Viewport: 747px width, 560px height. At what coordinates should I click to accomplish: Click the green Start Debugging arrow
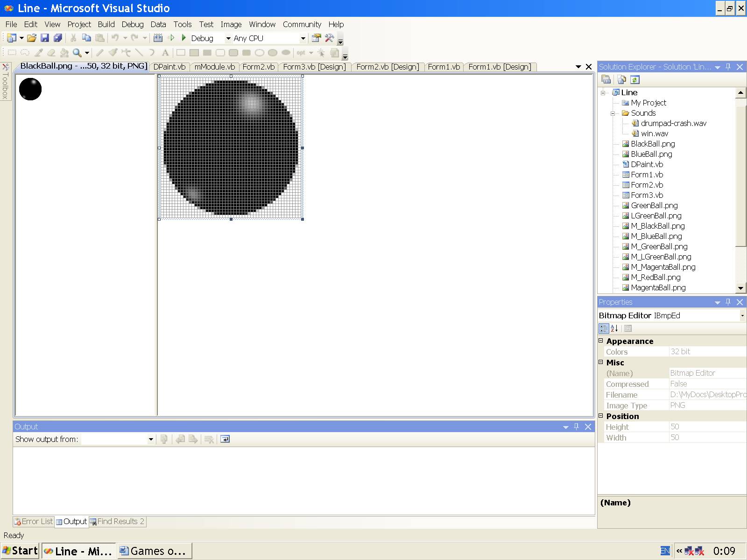(184, 38)
